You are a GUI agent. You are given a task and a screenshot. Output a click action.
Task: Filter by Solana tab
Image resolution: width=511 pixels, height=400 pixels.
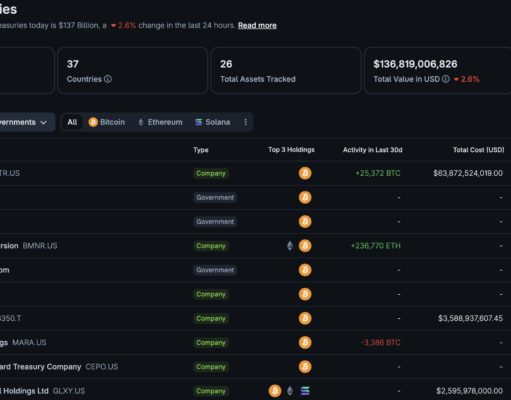coord(213,122)
